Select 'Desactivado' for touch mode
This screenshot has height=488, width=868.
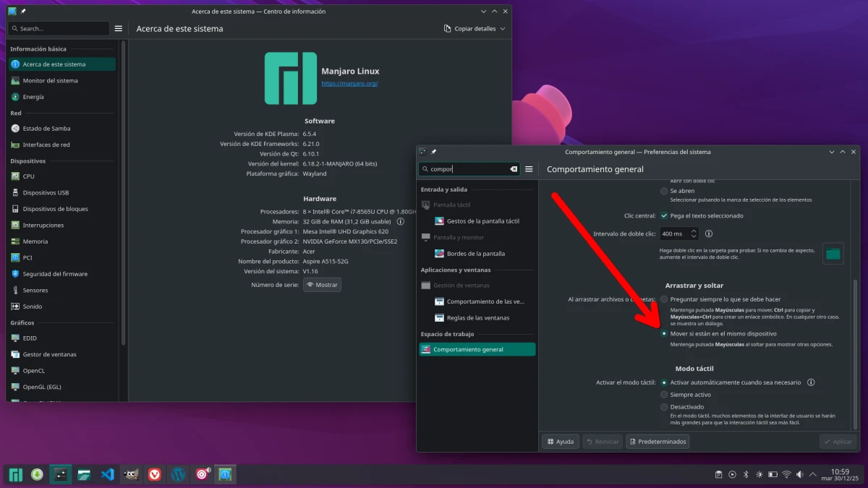[x=664, y=407]
